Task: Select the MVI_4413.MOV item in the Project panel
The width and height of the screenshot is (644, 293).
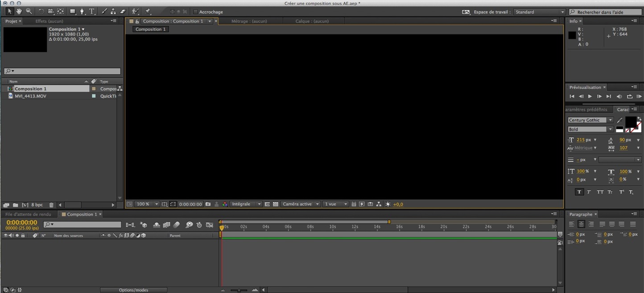Action: (31, 96)
